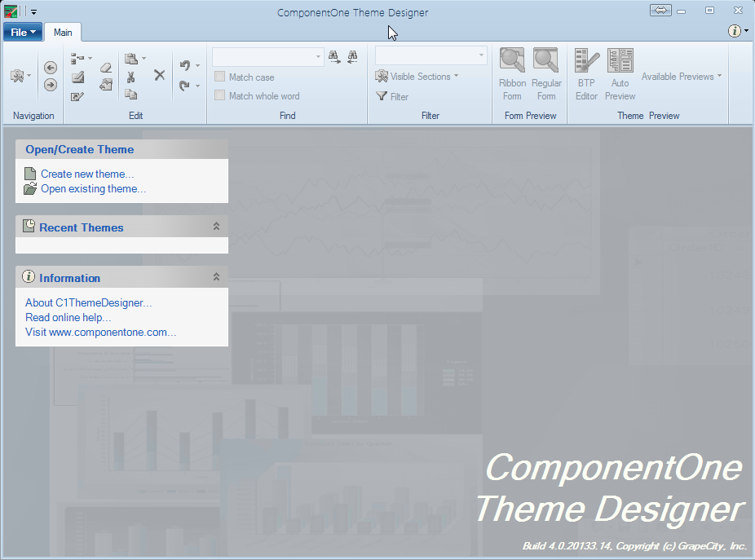Click the add tree item icon

click(77, 59)
